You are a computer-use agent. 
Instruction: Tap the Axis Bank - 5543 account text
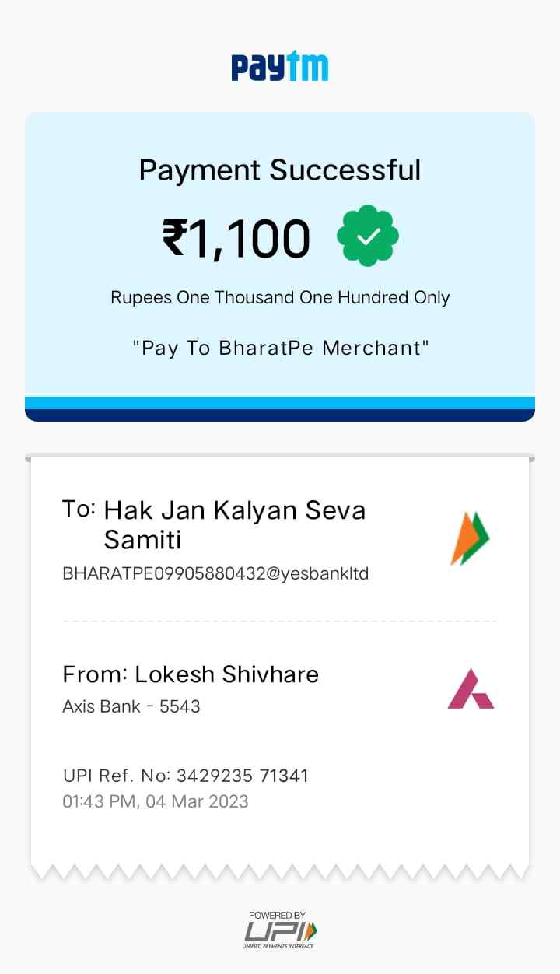coord(131,706)
